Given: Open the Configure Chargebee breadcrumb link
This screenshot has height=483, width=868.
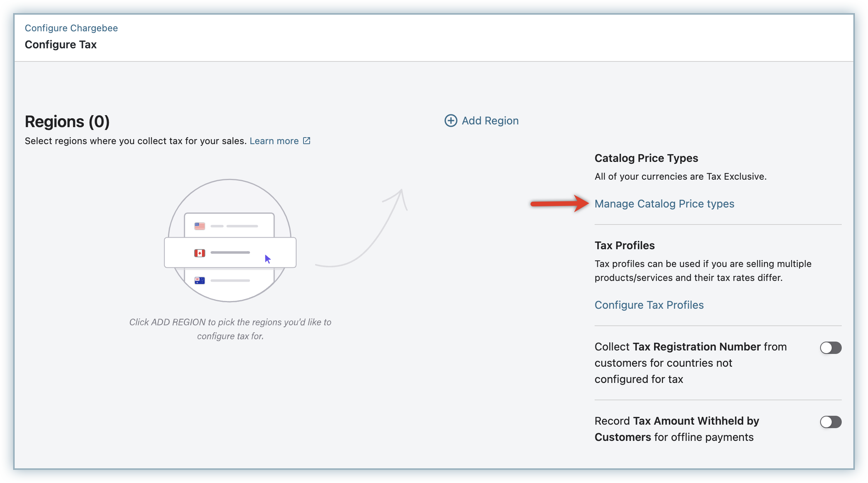Looking at the screenshot, I should (x=71, y=28).
